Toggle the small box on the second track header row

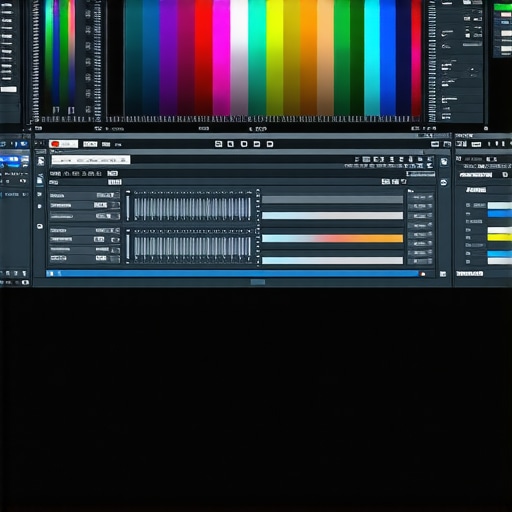(x=115, y=205)
